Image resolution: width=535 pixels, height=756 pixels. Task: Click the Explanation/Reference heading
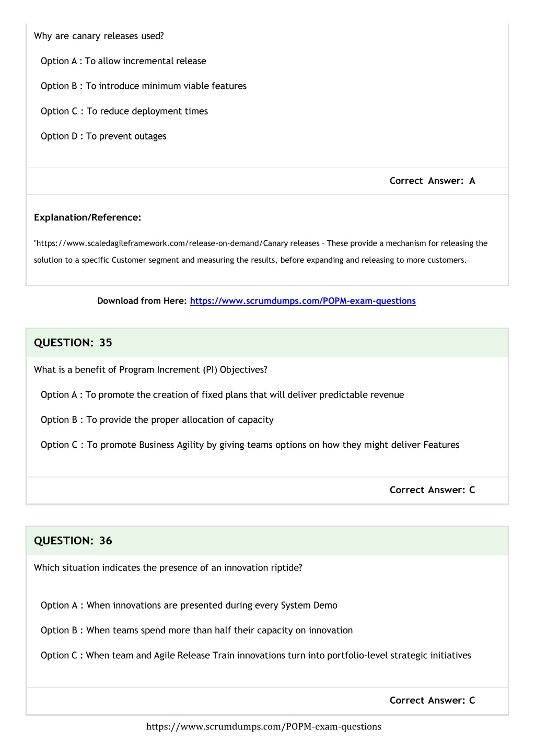88,217
